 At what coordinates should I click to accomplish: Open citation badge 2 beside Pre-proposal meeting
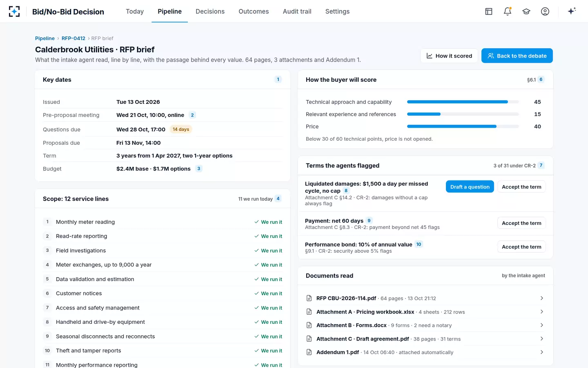[x=192, y=115]
